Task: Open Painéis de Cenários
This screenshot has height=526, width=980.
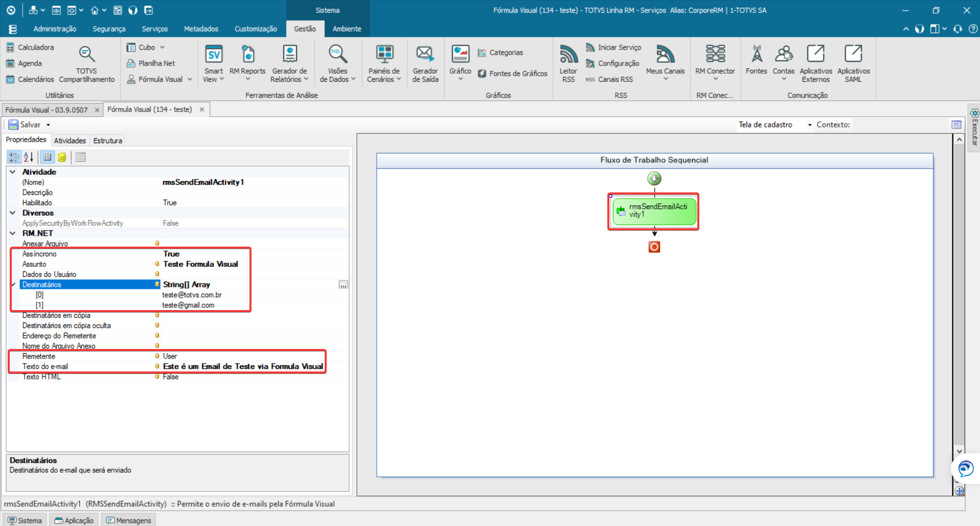Action: (x=384, y=64)
